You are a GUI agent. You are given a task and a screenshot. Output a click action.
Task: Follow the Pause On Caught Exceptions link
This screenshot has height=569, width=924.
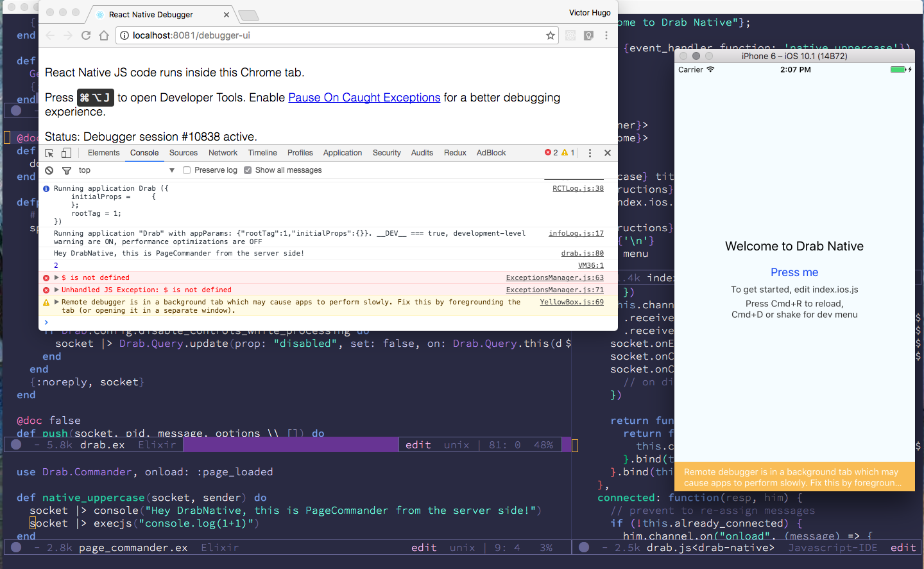tap(364, 98)
